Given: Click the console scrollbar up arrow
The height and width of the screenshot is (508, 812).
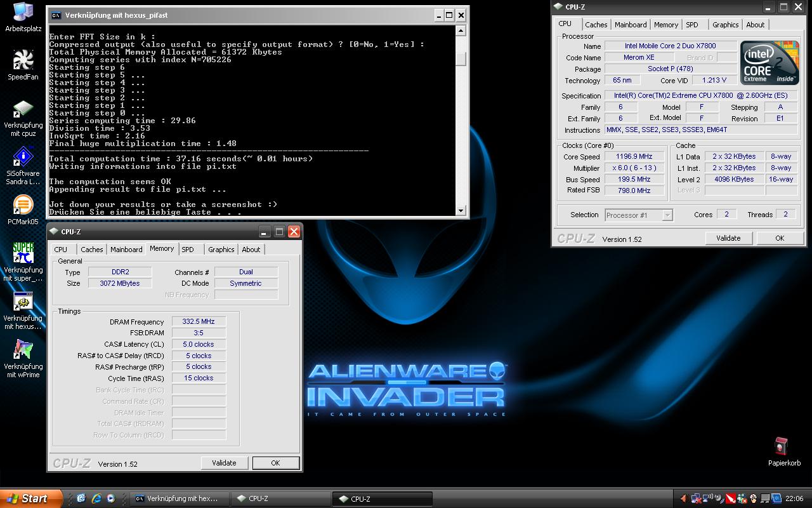Looking at the screenshot, I should [461, 30].
